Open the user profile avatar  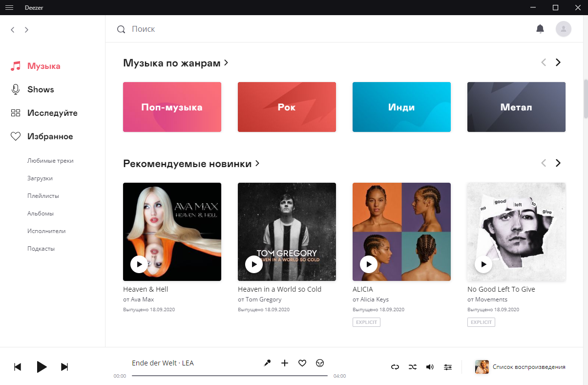pos(564,29)
